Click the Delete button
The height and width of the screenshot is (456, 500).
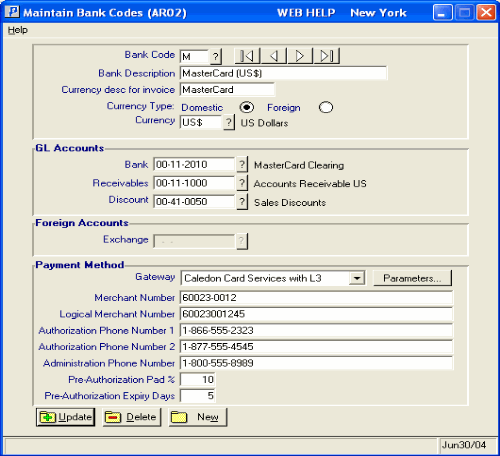tap(132, 417)
